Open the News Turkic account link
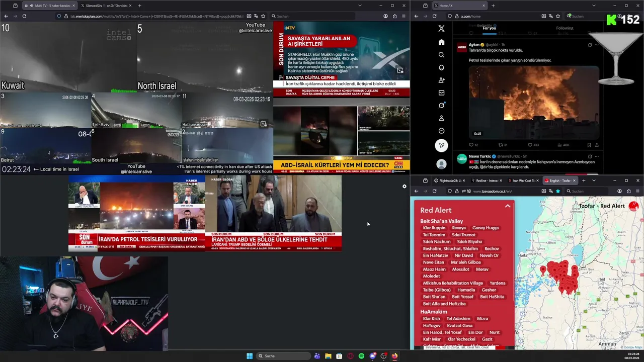This screenshot has width=644, height=362. tap(480, 156)
